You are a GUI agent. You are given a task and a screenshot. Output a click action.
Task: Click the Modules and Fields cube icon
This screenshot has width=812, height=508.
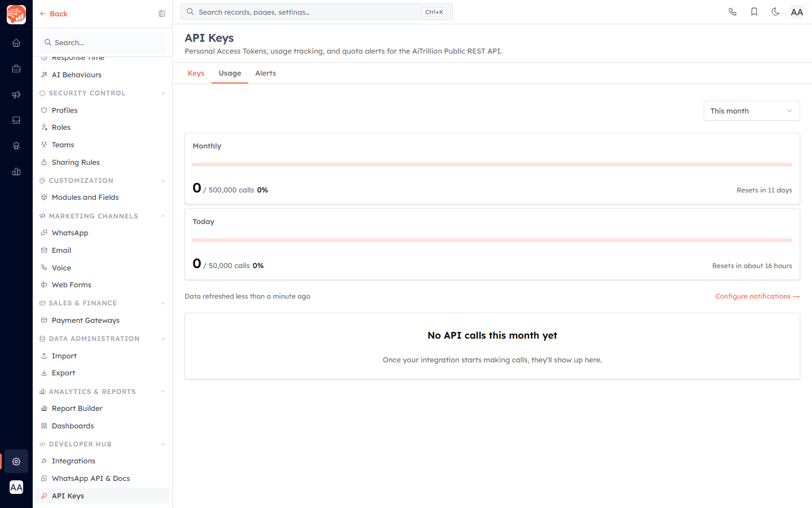(x=44, y=197)
